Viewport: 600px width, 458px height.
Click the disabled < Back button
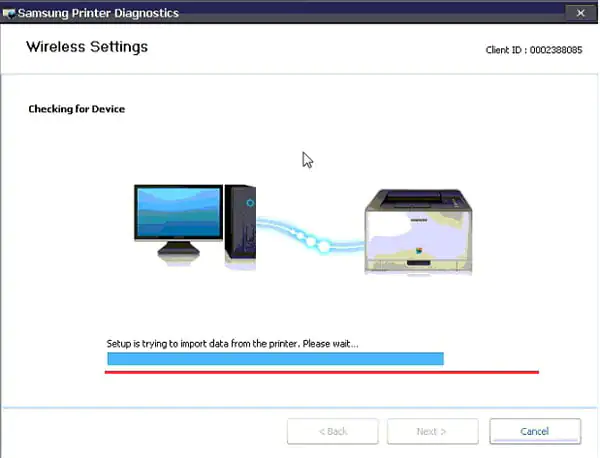point(333,431)
